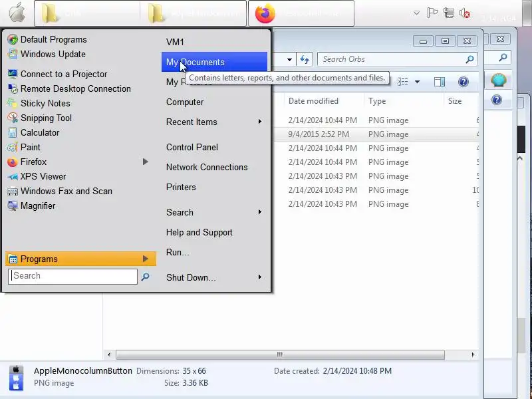Click the Action Center flag tray icon
532x399 pixels.
point(432,13)
